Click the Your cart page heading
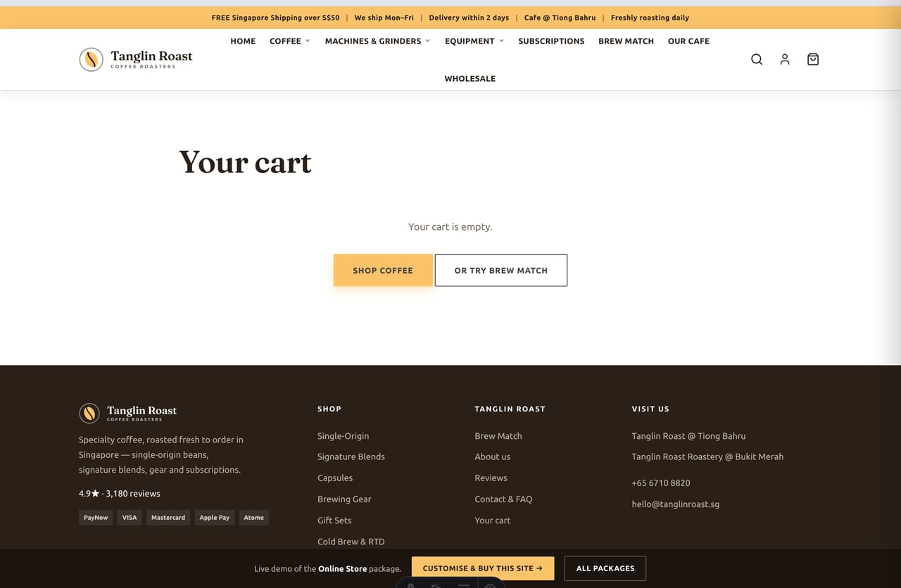Viewport: 901px width, 588px height. pyautogui.click(x=245, y=162)
